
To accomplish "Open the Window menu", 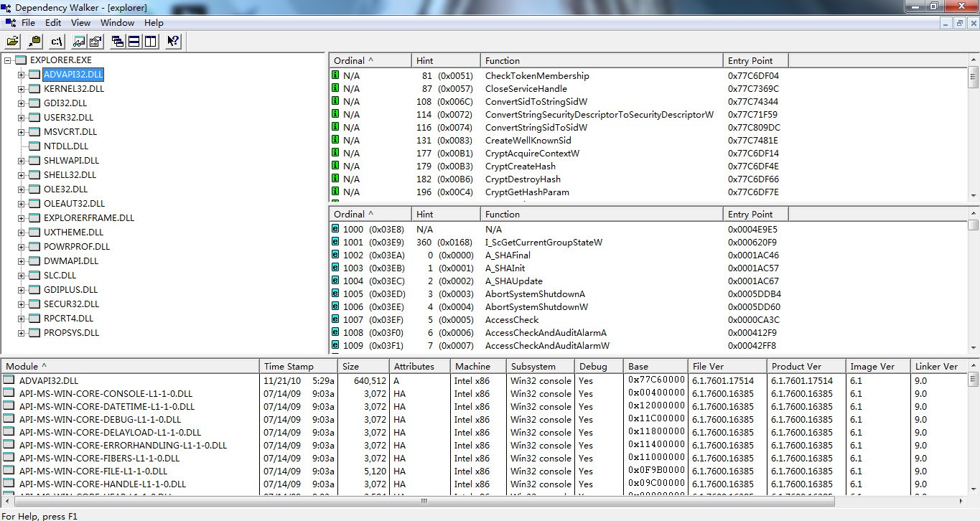I will pyautogui.click(x=118, y=23).
